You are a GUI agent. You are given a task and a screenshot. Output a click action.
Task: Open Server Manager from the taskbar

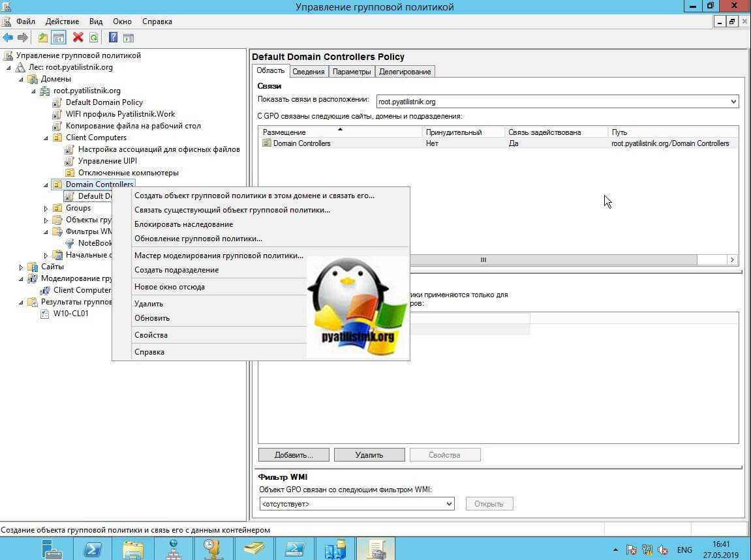(53, 549)
